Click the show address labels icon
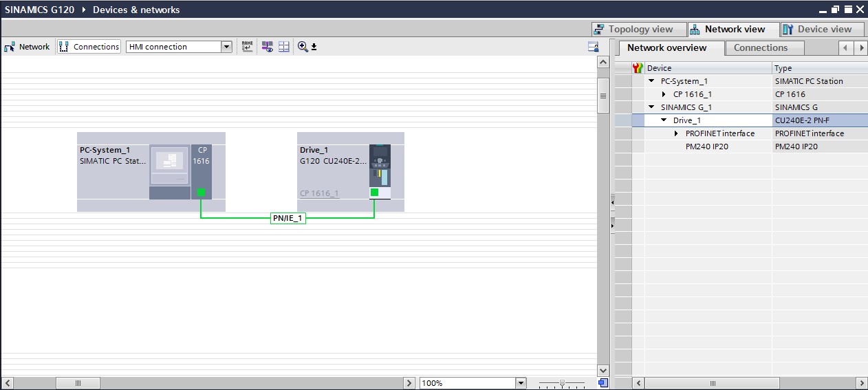 (268, 47)
